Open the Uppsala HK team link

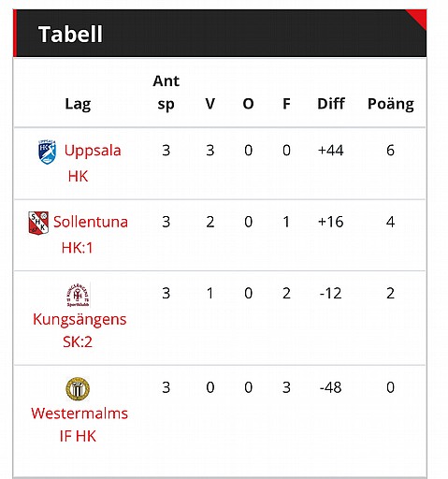pos(93,163)
